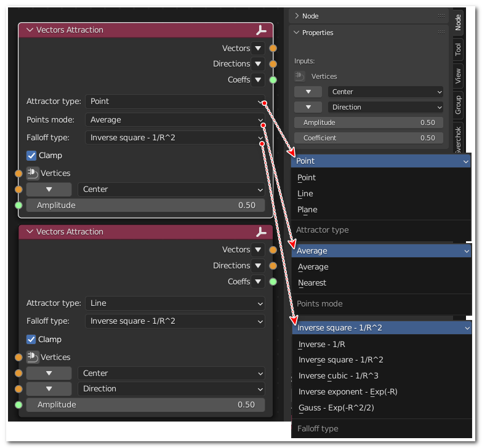The width and height of the screenshot is (482, 448).
Task: Click the arrow button beside Center in Properties
Action: click(x=308, y=92)
